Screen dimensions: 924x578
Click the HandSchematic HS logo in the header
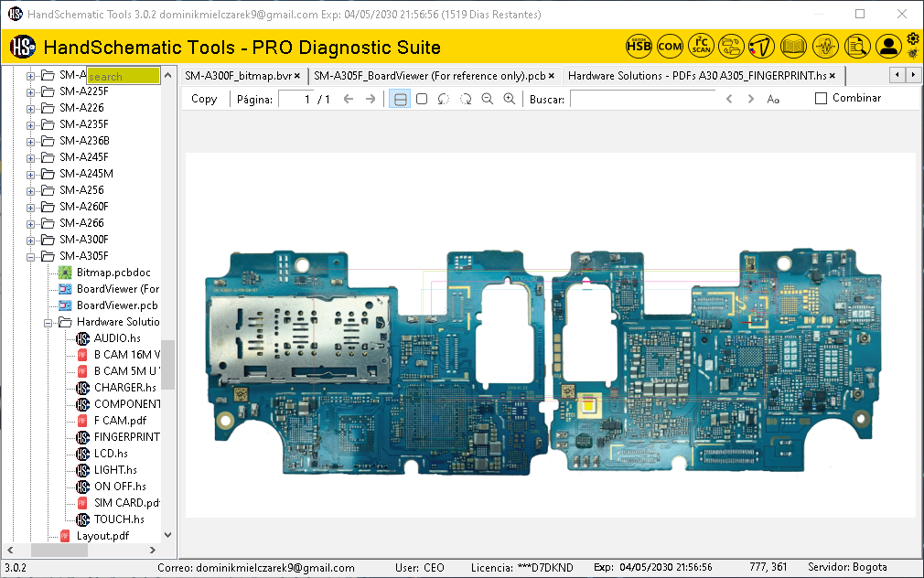[x=23, y=47]
